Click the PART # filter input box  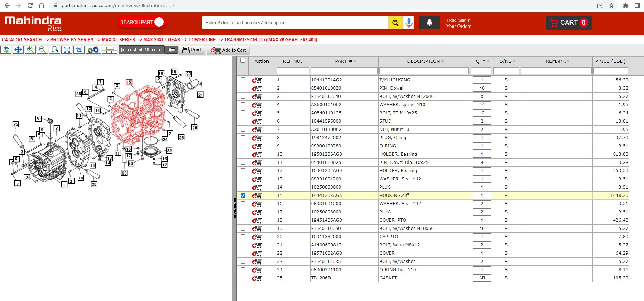[x=344, y=71]
